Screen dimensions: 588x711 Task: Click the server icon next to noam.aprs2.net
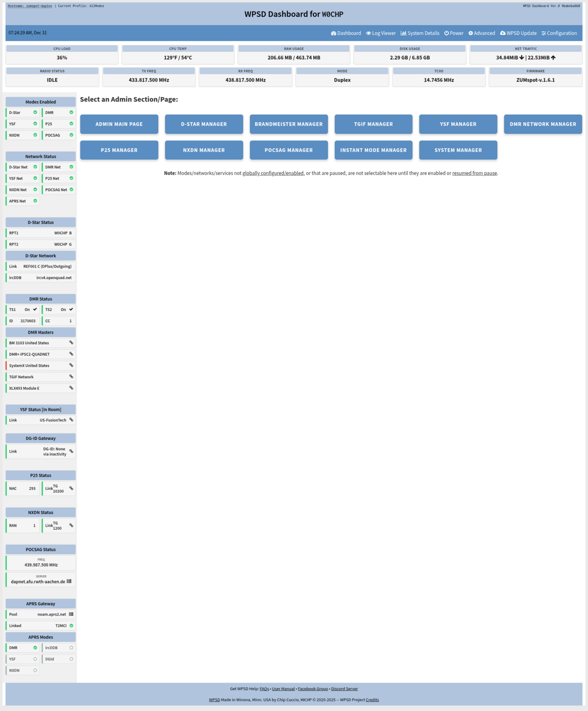71,614
